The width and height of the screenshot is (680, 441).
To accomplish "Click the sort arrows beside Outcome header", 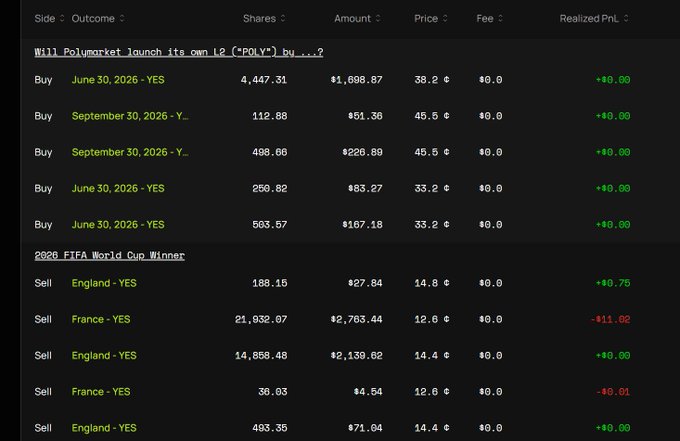I will pos(122,19).
